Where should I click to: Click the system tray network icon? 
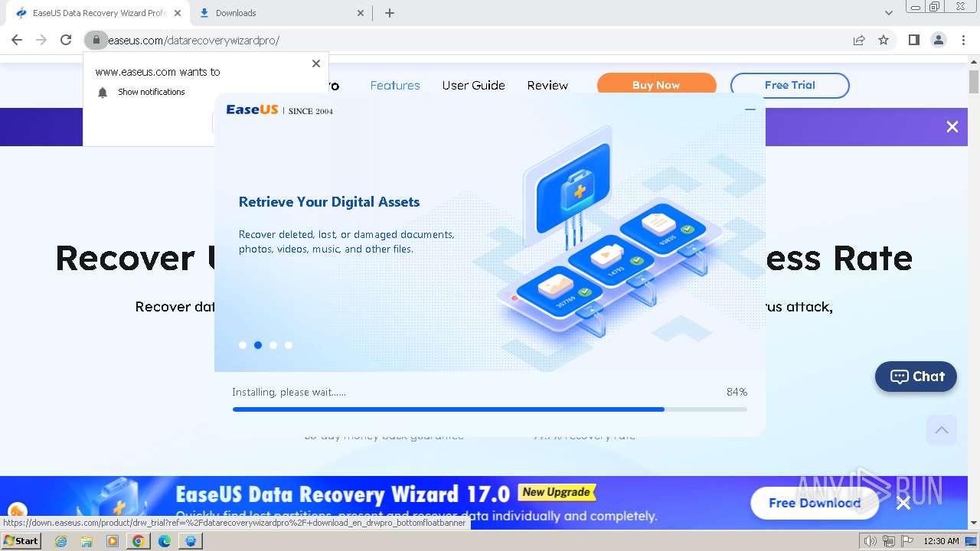(889, 541)
